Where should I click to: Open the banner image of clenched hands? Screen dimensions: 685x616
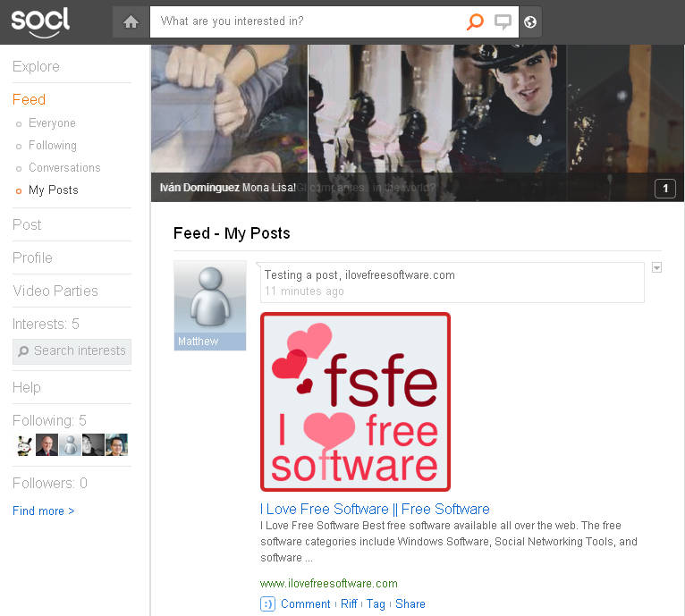pyautogui.click(x=229, y=109)
